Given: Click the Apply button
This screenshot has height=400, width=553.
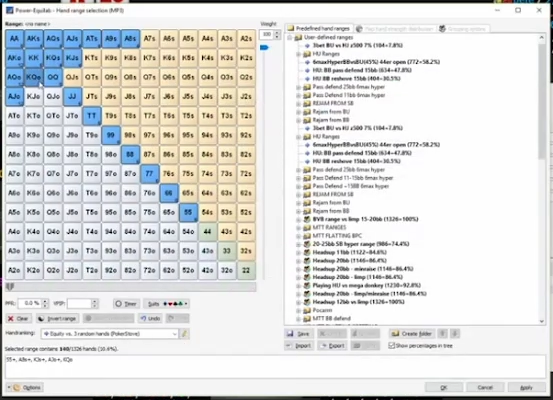Looking at the screenshot, I should click(x=527, y=387).
